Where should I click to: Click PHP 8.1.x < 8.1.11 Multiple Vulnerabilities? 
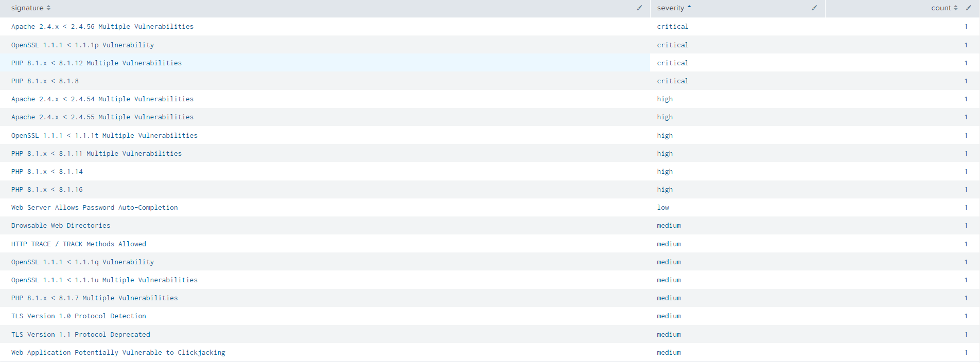point(96,154)
